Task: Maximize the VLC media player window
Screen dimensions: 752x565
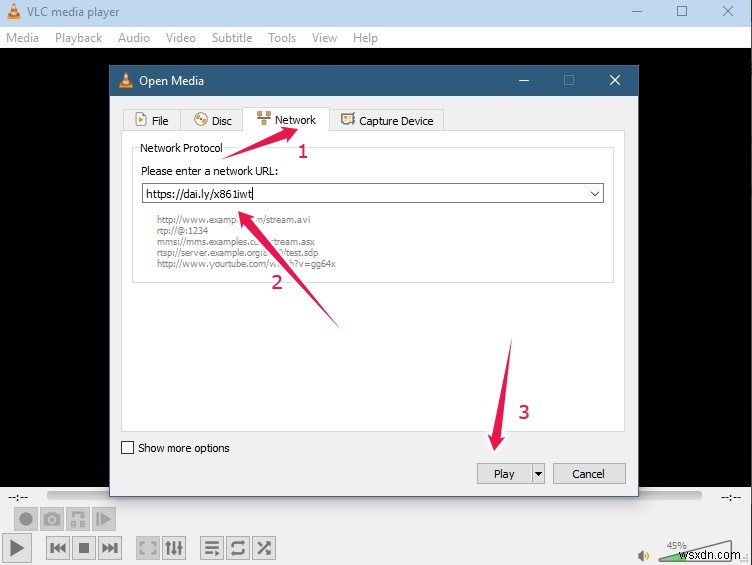Action: click(682, 11)
